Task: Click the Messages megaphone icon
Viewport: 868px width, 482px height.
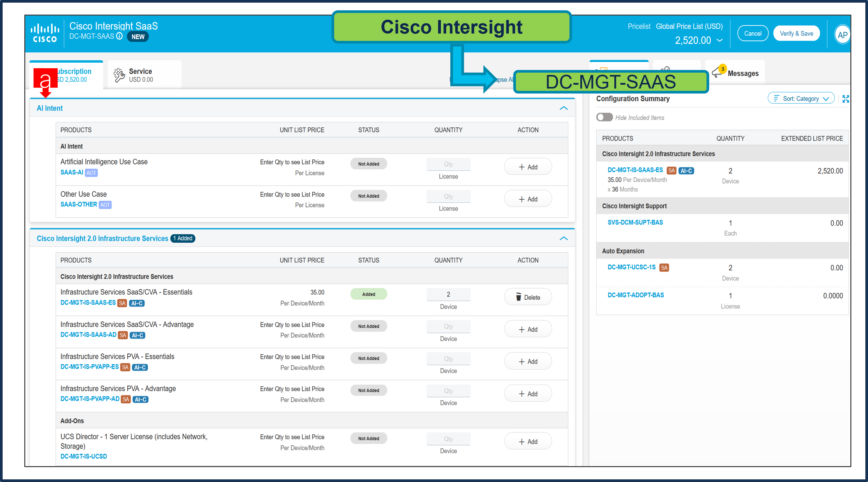Action: click(717, 72)
